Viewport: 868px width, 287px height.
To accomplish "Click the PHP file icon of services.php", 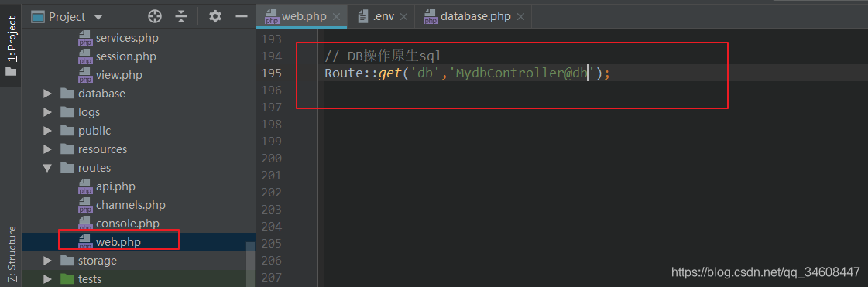I will [x=85, y=39].
